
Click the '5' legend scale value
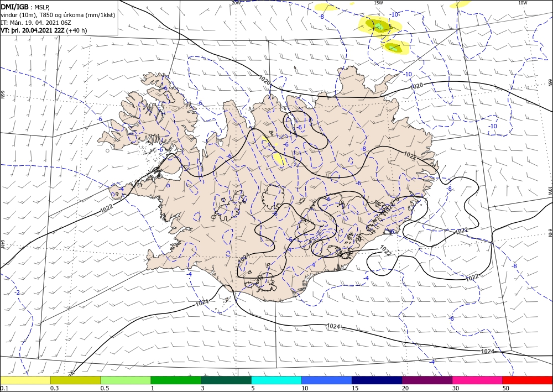tap(253, 388)
